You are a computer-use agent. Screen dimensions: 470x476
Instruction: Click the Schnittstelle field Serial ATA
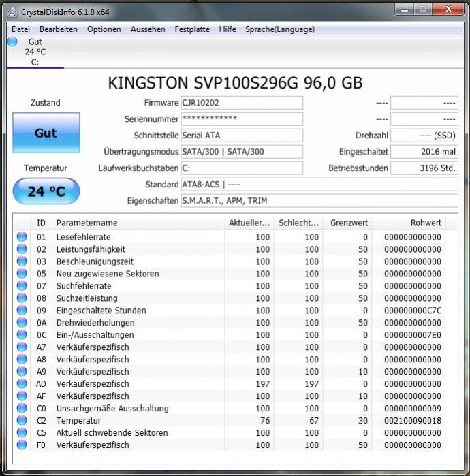click(x=242, y=136)
